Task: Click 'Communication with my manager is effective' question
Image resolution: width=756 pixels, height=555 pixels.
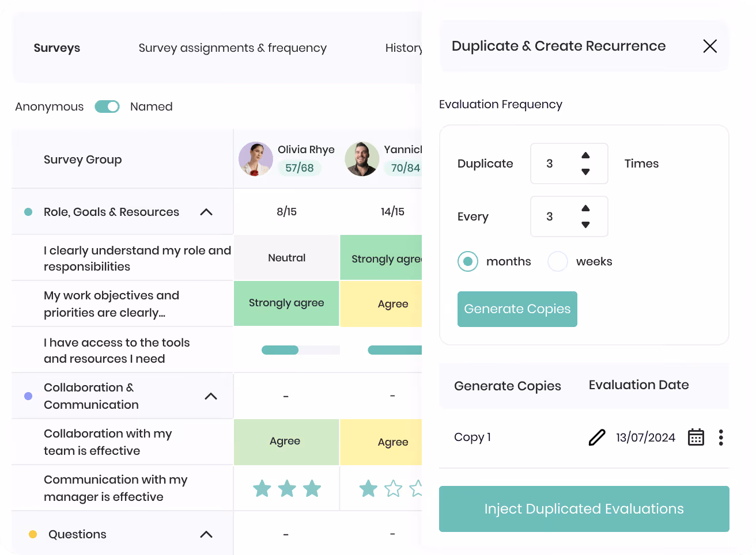Action: [x=115, y=488]
